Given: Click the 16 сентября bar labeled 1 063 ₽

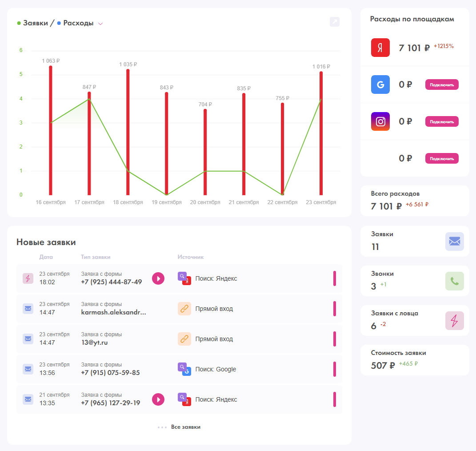Looking at the screenshot, I should (51, 131).
